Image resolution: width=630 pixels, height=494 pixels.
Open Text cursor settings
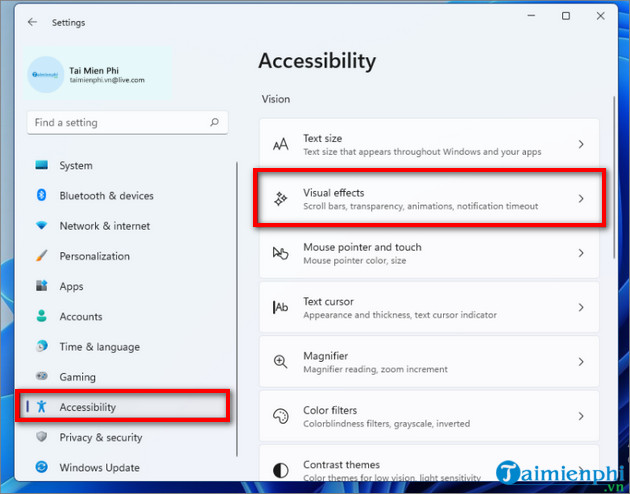(429, 307)
